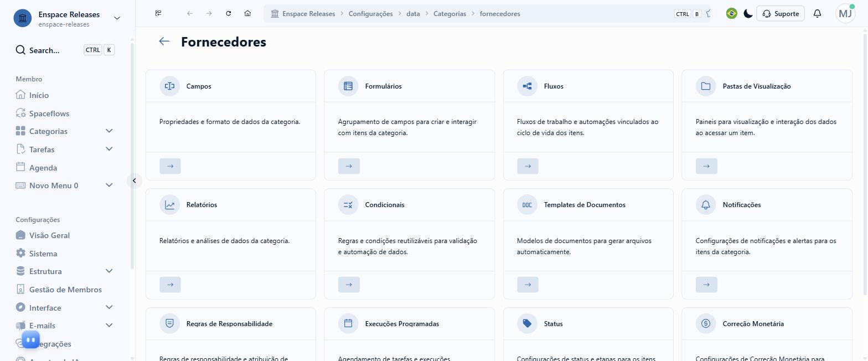Click the Correção Monetária dollar icon
Viewport: 868px width, 361px height.
click(706, 323)
